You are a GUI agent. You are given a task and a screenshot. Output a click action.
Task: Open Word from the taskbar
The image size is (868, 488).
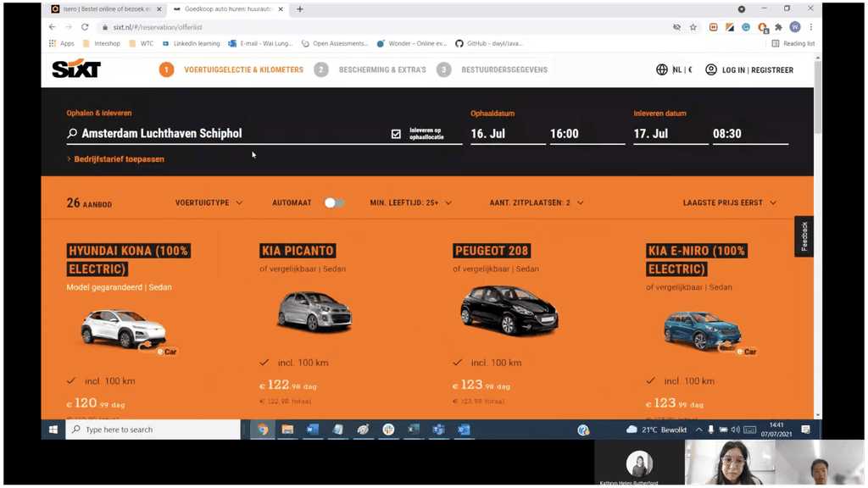313,430
